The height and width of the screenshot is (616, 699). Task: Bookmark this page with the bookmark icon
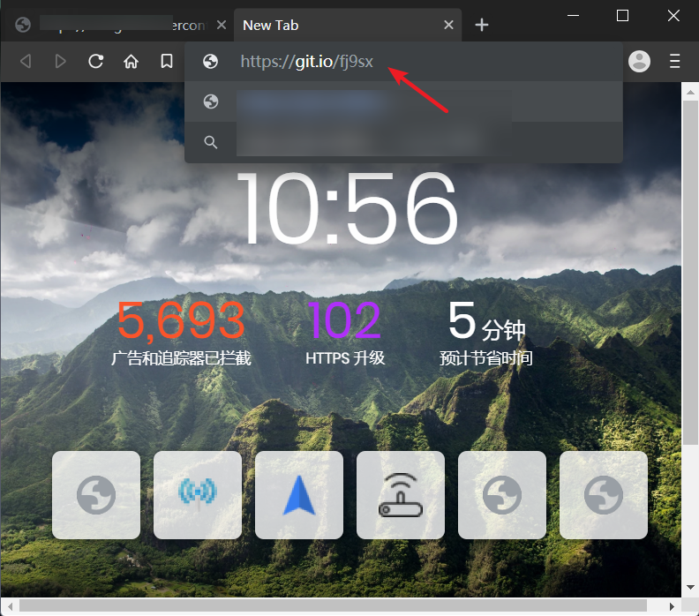click(x=166, y=61)
